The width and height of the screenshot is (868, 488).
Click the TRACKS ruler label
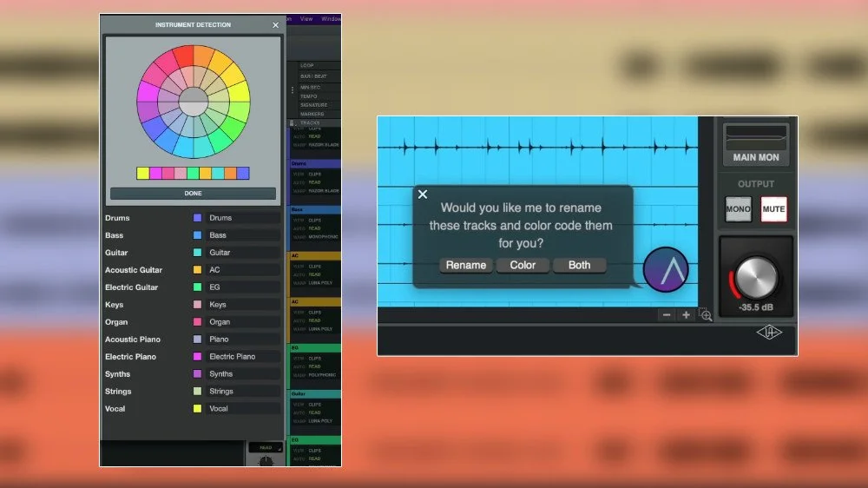310,123
